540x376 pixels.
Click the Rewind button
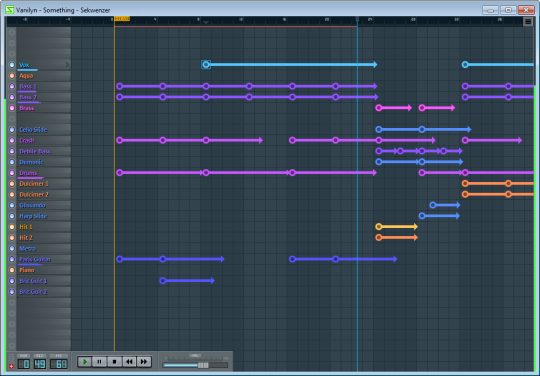pos(129,362)
